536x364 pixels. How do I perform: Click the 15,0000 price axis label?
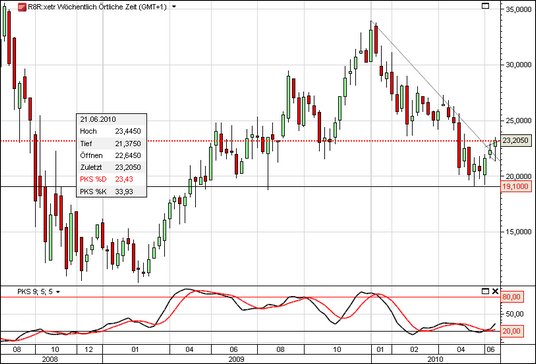[x=518, y=232]
